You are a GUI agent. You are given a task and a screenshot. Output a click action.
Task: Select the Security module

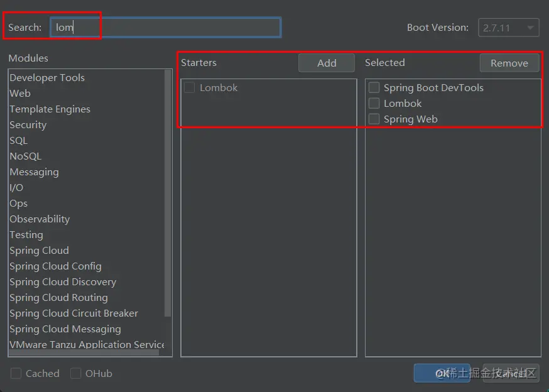(28, 125)
